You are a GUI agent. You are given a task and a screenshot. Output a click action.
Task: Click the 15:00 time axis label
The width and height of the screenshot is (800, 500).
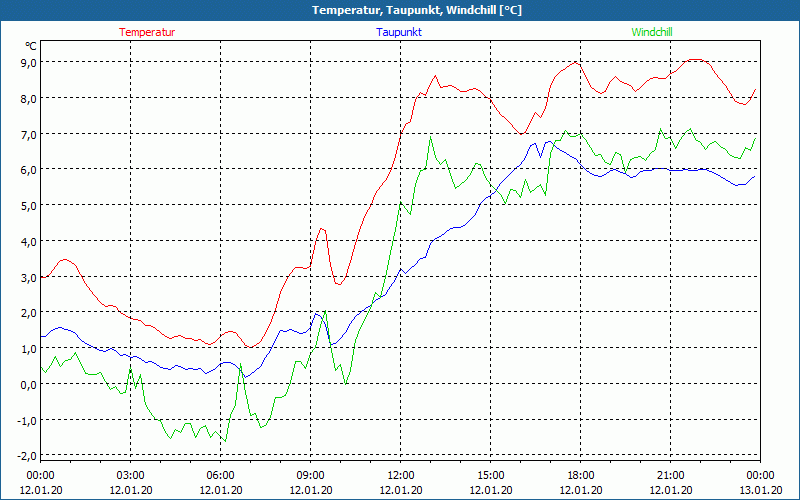pos(490,476)
